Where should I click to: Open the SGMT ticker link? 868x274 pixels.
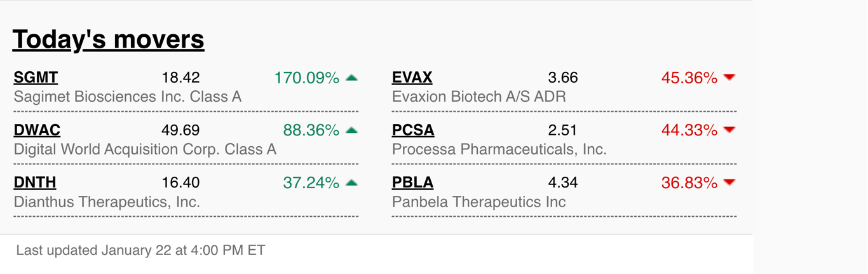pos(36,78)
